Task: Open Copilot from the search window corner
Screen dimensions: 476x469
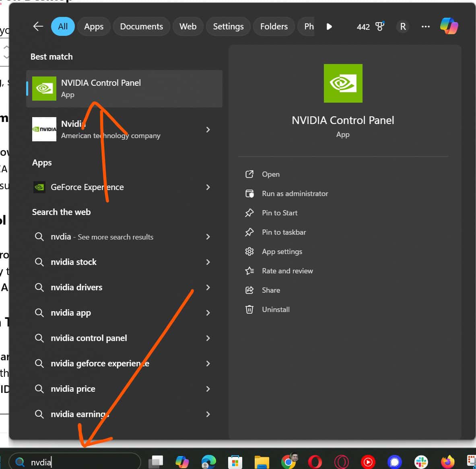Action: 449,26
